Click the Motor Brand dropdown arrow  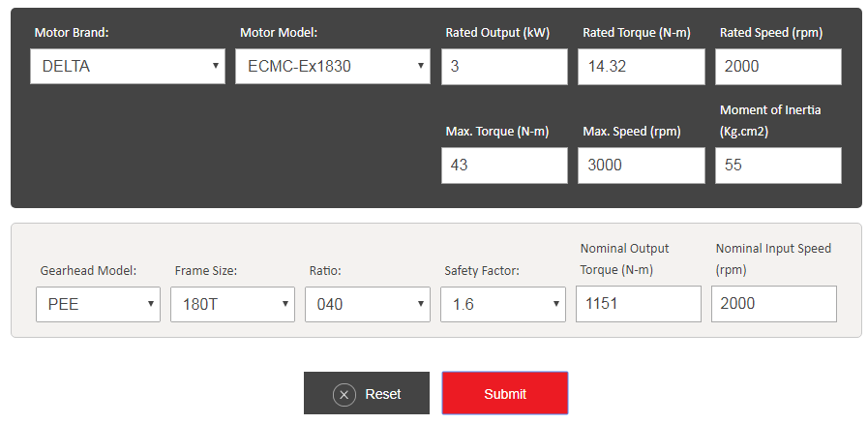[x=215, y=67]
